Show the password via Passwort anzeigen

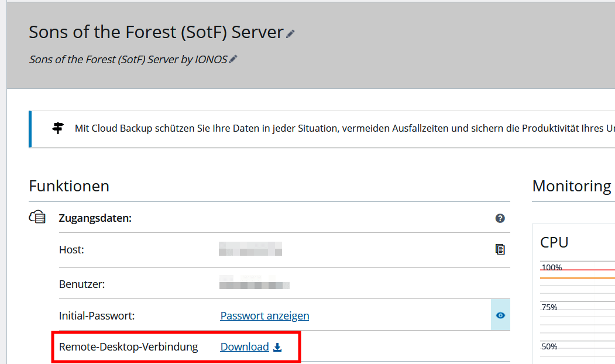(264, 315)
